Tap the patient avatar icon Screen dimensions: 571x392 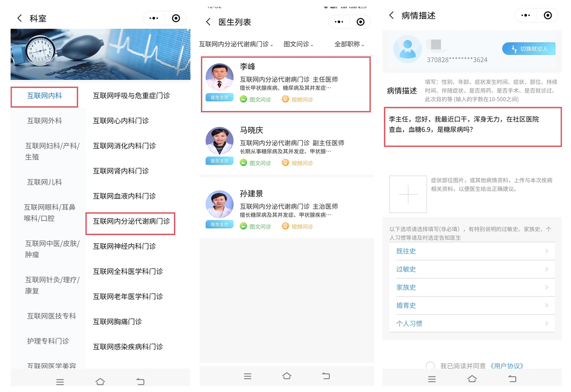point(408,49)
